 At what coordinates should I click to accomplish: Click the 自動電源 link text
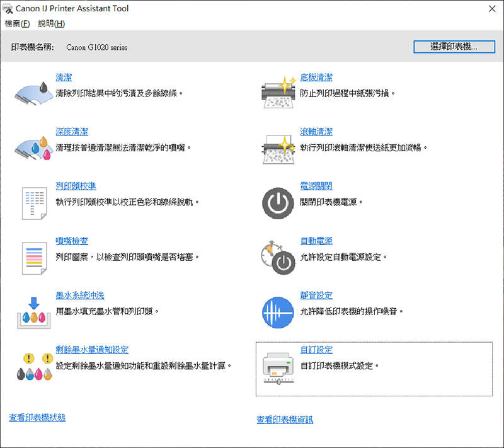[317, 240]
